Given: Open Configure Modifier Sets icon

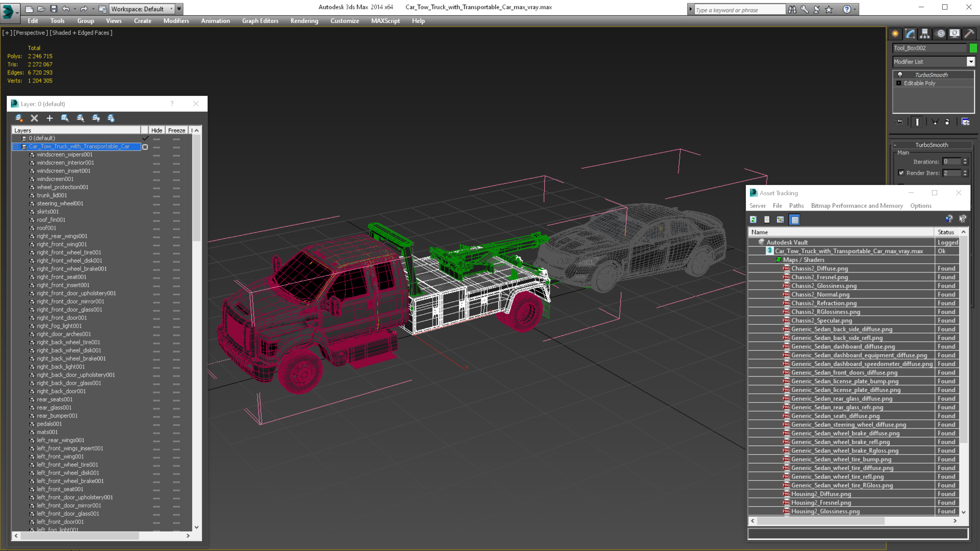Looking at the screenshot, I should click(966, 122).
